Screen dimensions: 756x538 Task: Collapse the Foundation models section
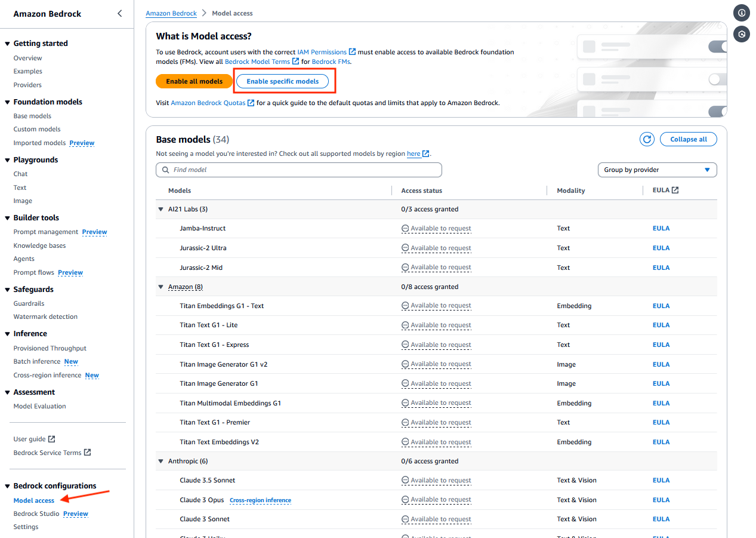point(7,102)
